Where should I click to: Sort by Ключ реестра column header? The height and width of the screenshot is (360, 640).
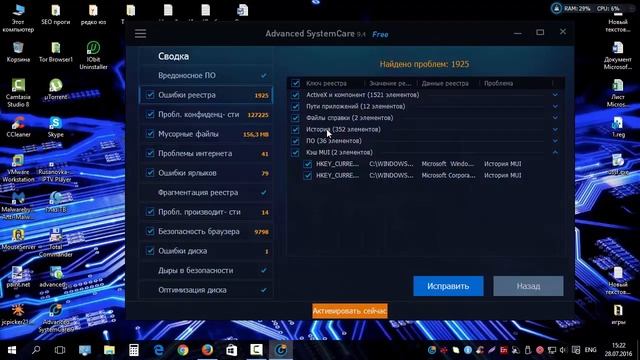coord(326,83)
